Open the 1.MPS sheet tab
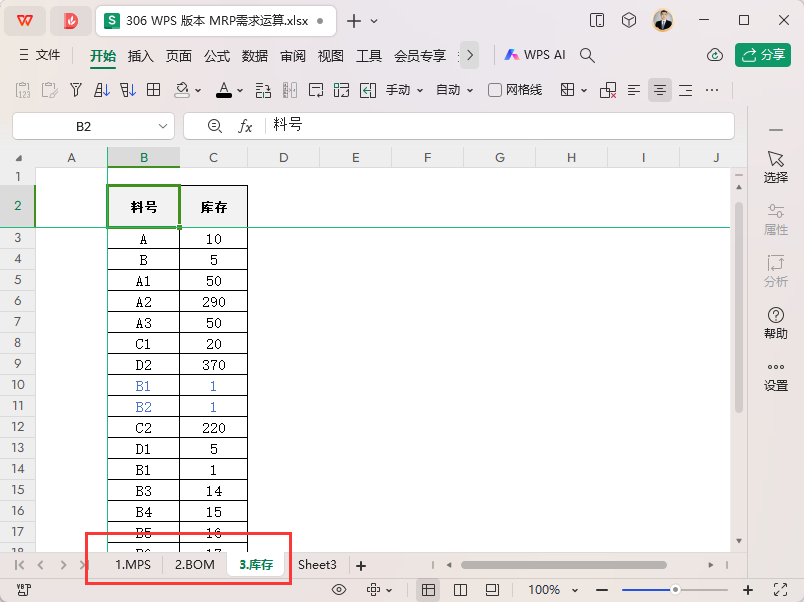Screen dimensions: 804x602 coord(133,565)
